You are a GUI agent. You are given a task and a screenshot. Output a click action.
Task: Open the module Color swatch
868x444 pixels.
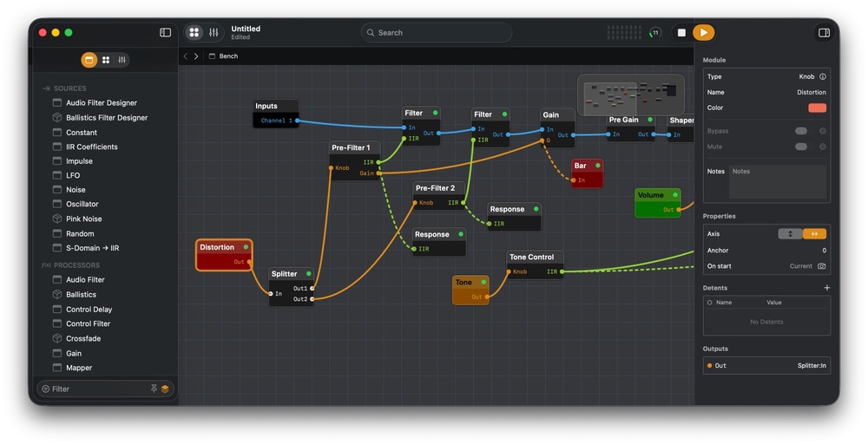coord(817,108)
